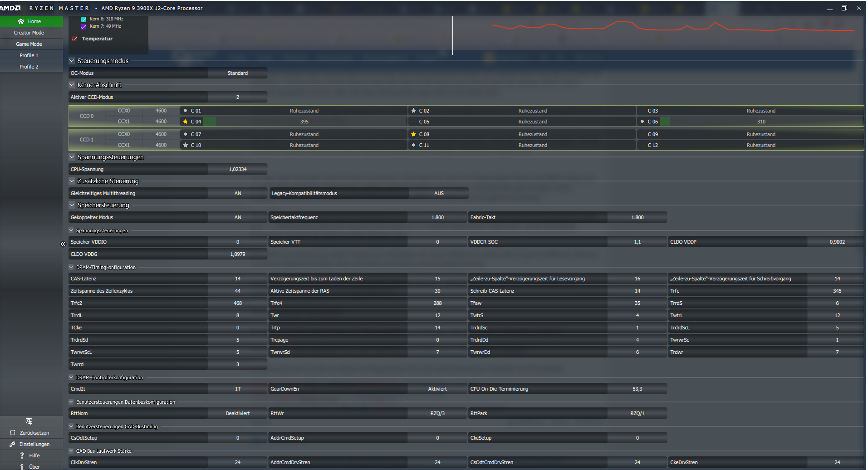Screen dimensions: 868x470
Task: Click the RttNom Deaktiviert value
Action: pyautogui.click(x=237, y=413)
